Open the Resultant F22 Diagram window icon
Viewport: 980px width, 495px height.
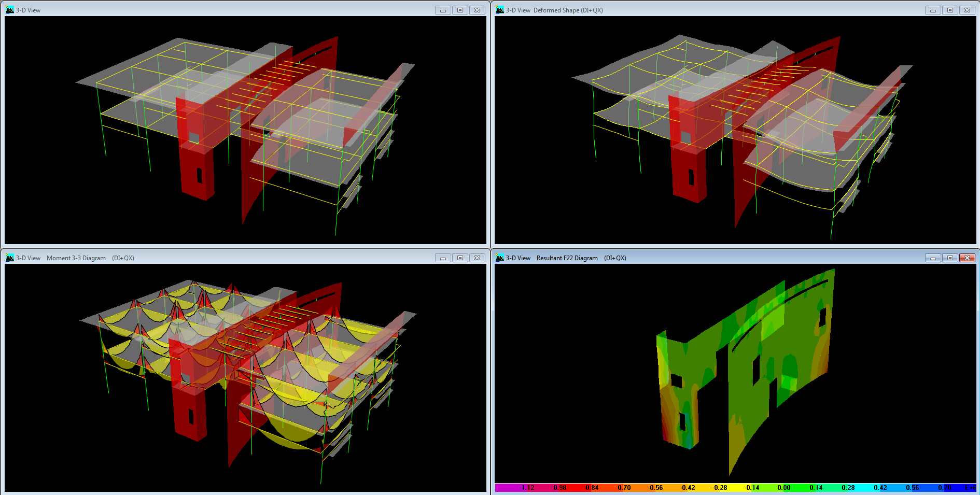tap(499, 258)
